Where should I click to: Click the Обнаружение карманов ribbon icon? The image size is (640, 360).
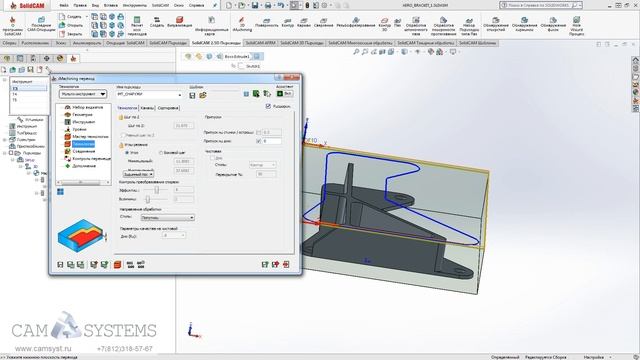pos(524,24)
